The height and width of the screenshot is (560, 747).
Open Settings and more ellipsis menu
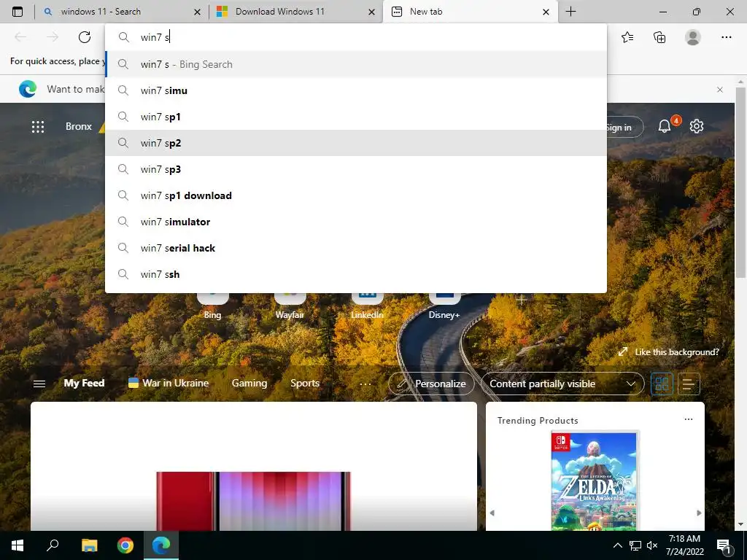[x=726, y=37]
